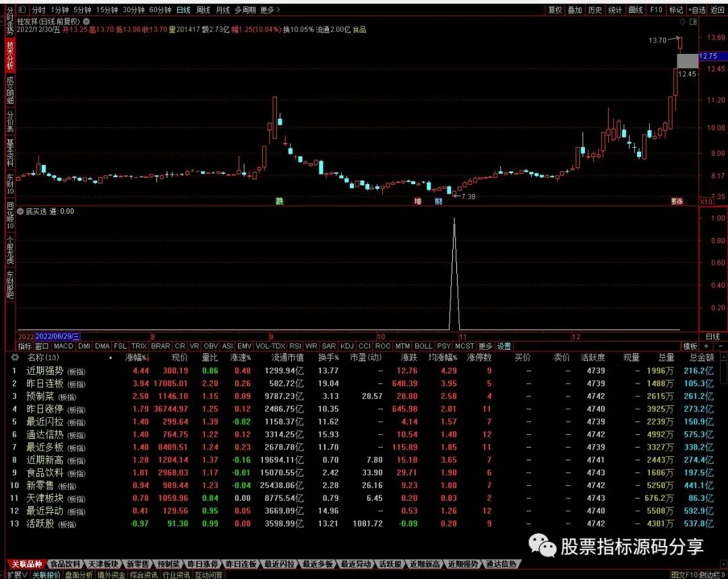Select the 月线 period
Image resolution: width=728 pixels, height=579 pixels.
pyautogui.click(x=223, y=9)
